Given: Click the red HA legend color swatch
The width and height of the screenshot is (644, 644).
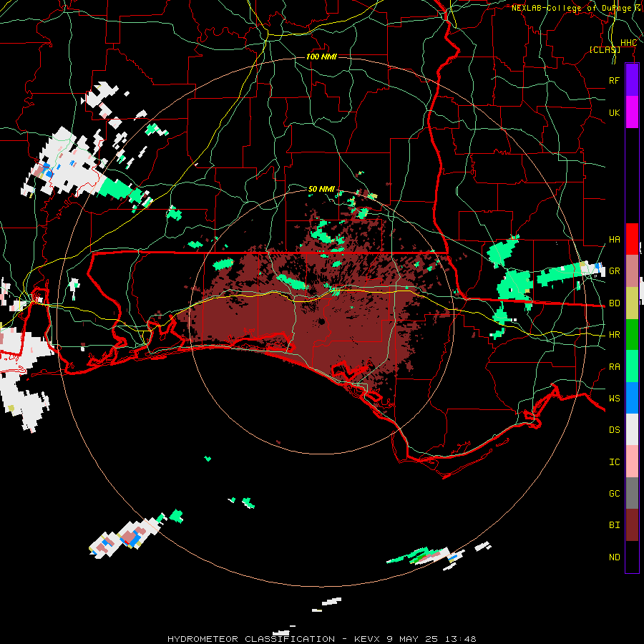Looking at the screenshot, I should [x=632, y=239].
